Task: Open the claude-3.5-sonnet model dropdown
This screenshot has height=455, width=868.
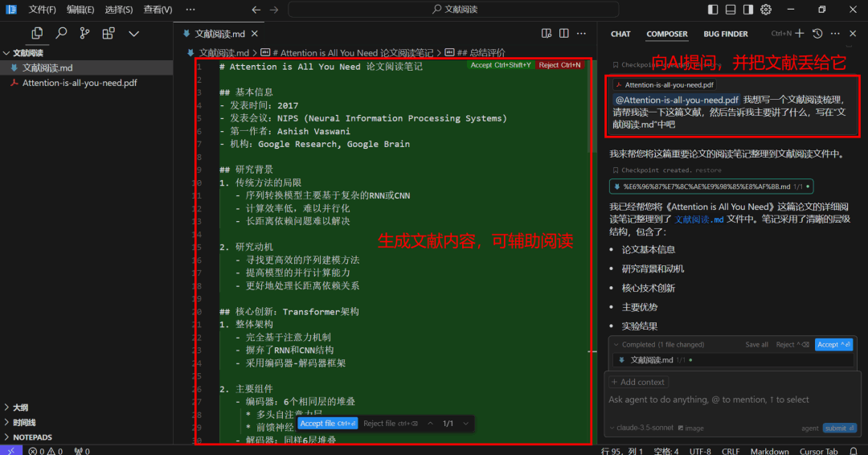Action: click(641, 428)
